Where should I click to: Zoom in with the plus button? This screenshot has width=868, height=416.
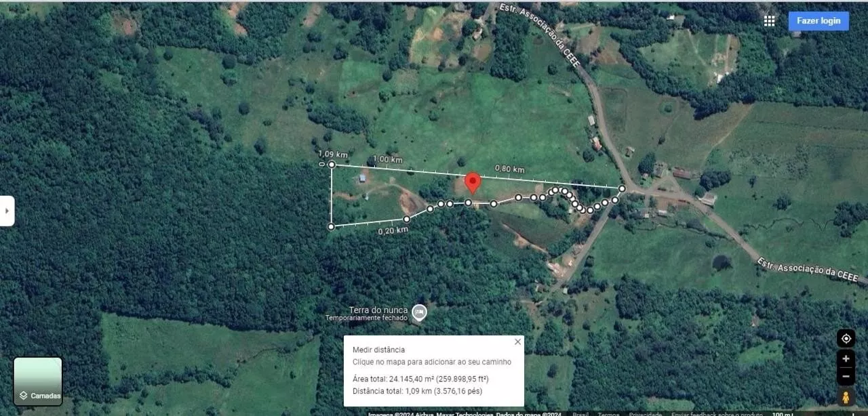click(846, 359)
